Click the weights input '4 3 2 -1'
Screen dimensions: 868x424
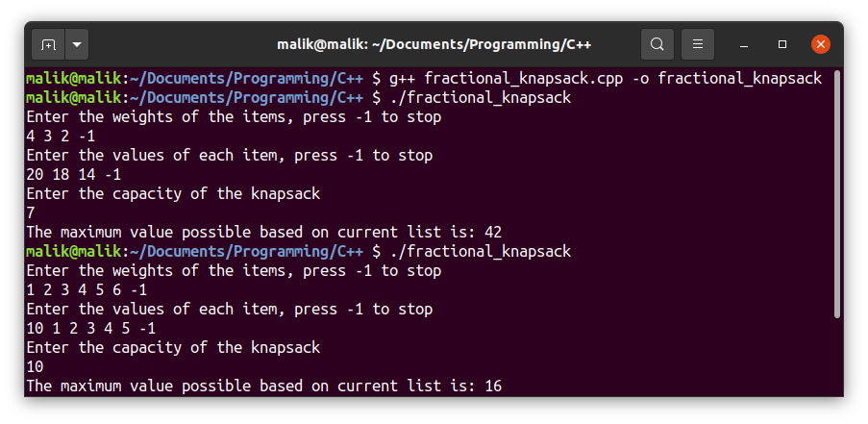click(x=61, y=137)
